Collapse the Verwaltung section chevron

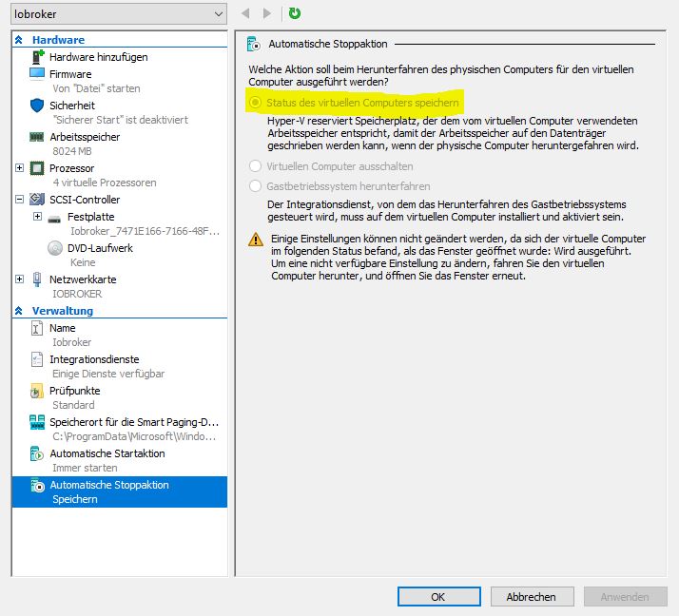pos(19,311)
